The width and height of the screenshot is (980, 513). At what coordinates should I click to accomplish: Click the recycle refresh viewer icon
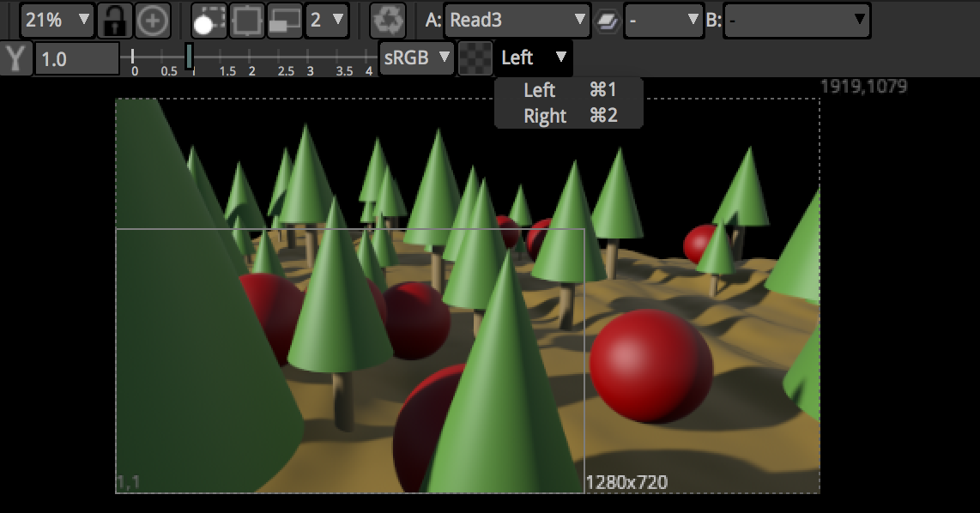(388, 20)
